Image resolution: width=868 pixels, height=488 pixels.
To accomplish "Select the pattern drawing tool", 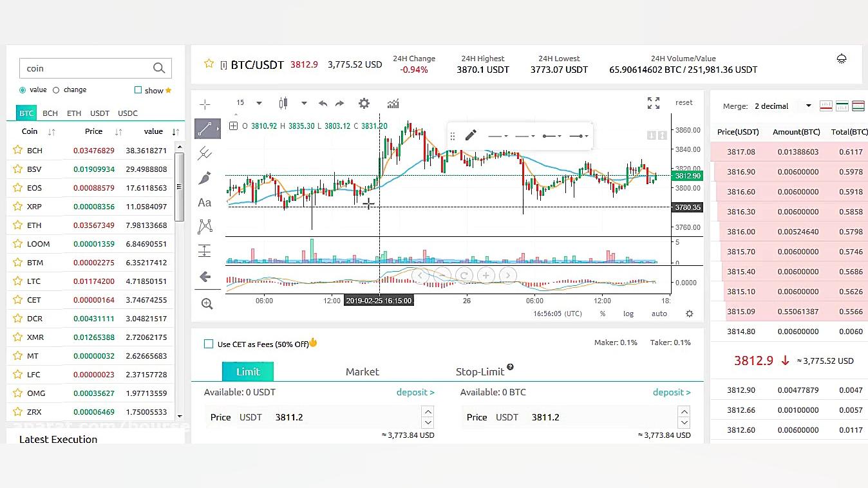I will tap(205, 226).
